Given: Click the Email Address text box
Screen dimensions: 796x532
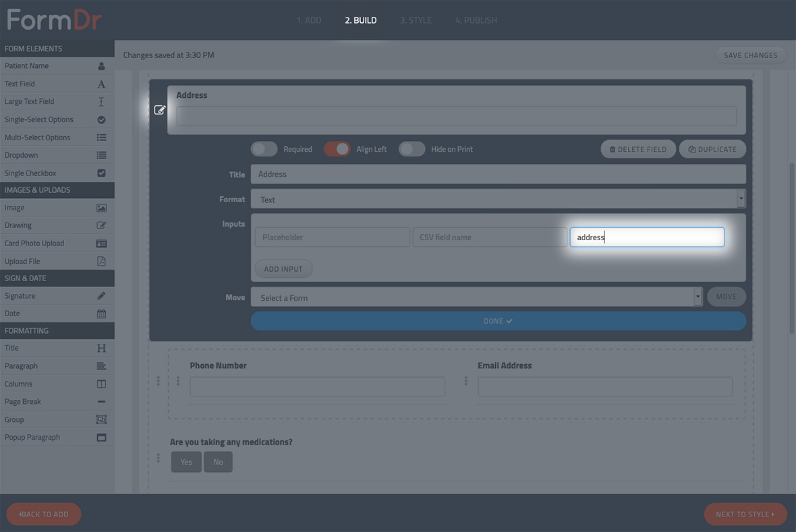Looking at the screenshot, I should pyautogui.click(x=605, y=386).
